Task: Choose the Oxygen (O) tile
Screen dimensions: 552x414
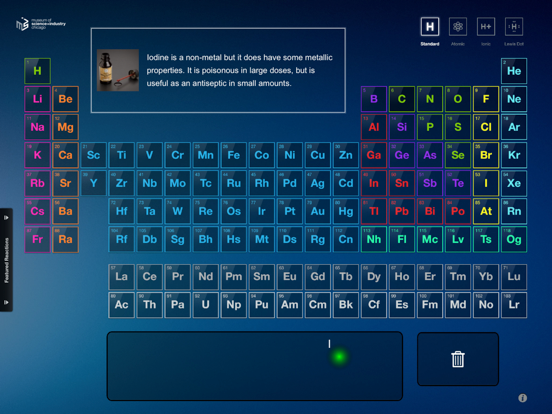Action: [x=458, y=99]
